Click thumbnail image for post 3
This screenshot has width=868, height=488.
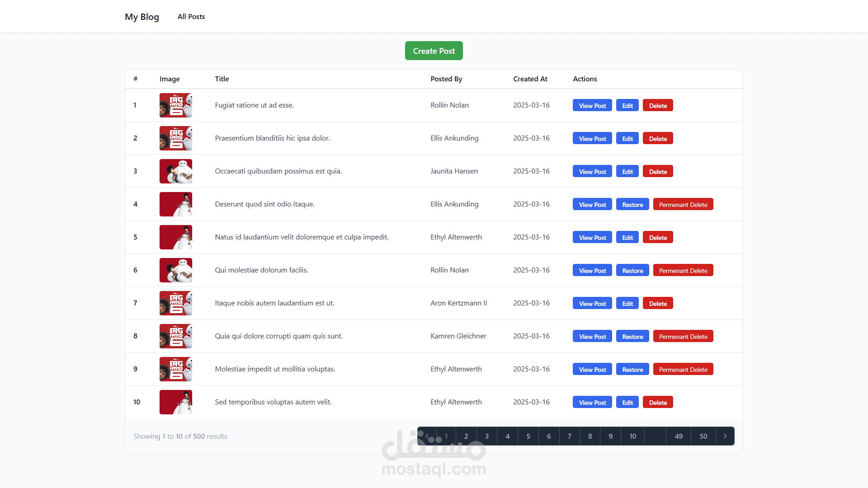pos(176,171)
